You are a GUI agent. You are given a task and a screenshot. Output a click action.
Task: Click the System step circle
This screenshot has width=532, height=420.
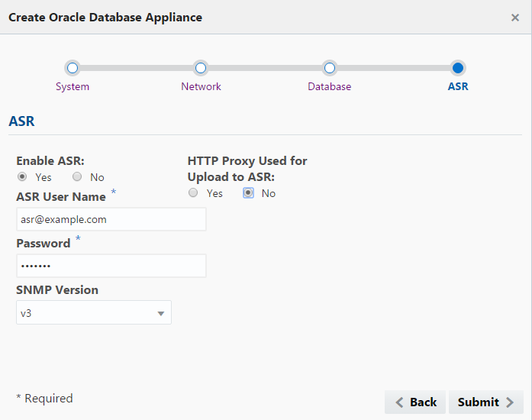(x=73, y=68)
